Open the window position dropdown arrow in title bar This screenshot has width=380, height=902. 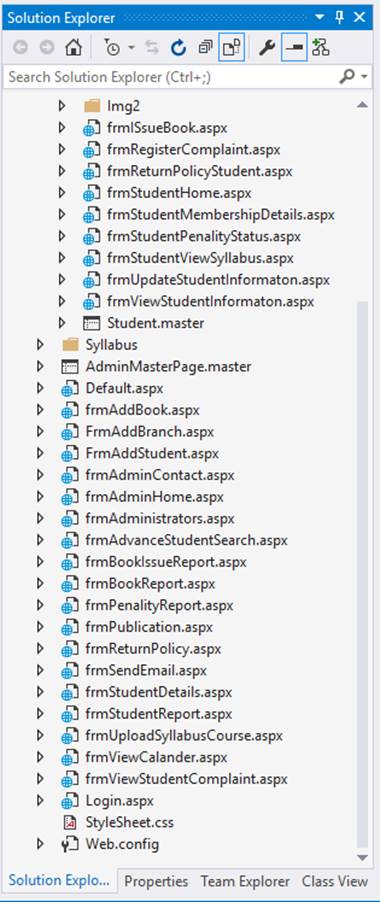(x=320, y=18)
